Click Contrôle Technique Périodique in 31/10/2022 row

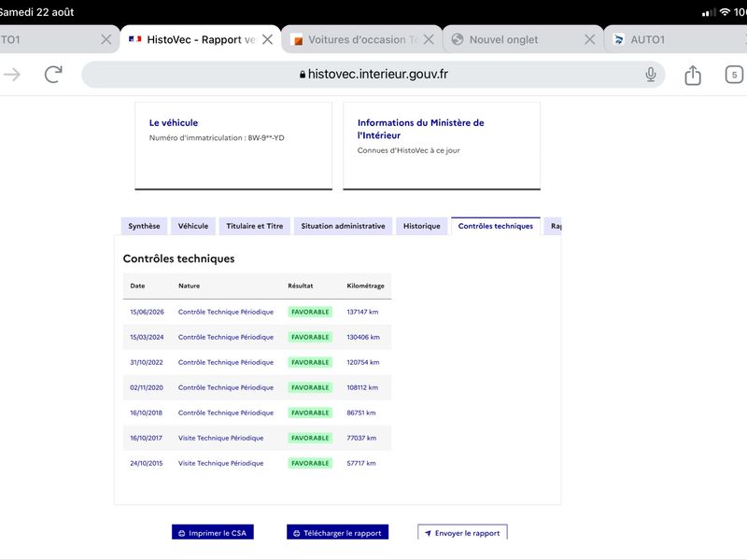(x=226, y=362)
